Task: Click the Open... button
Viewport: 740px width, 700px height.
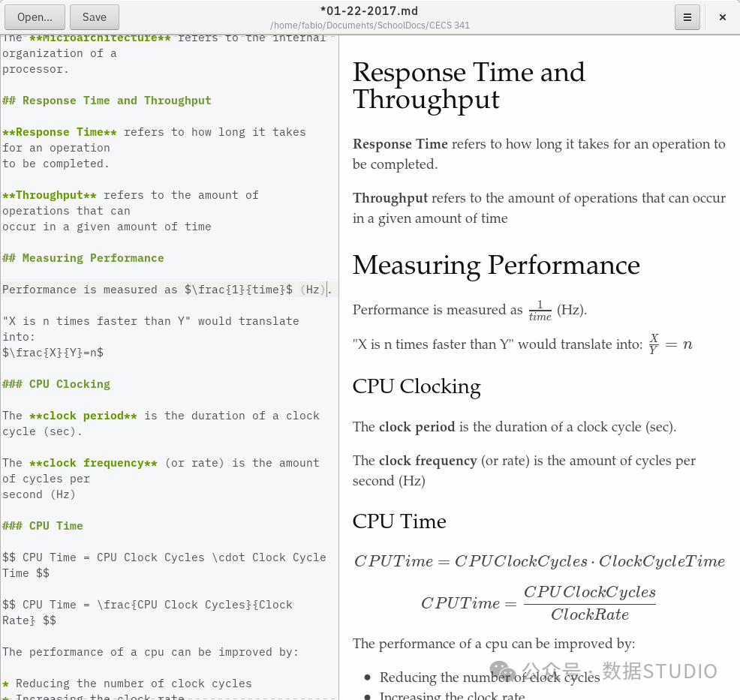Action: [x=35, y=17]
